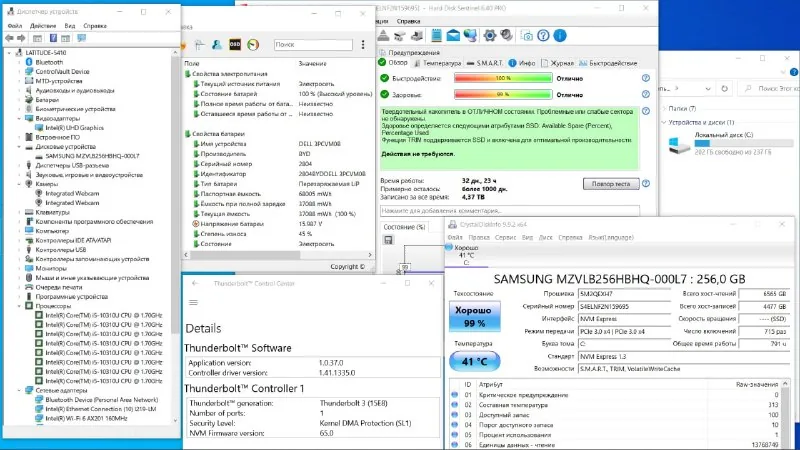
Task: Click right arrow of battery window horizontal scrollbar
Action: pos(370,254)
